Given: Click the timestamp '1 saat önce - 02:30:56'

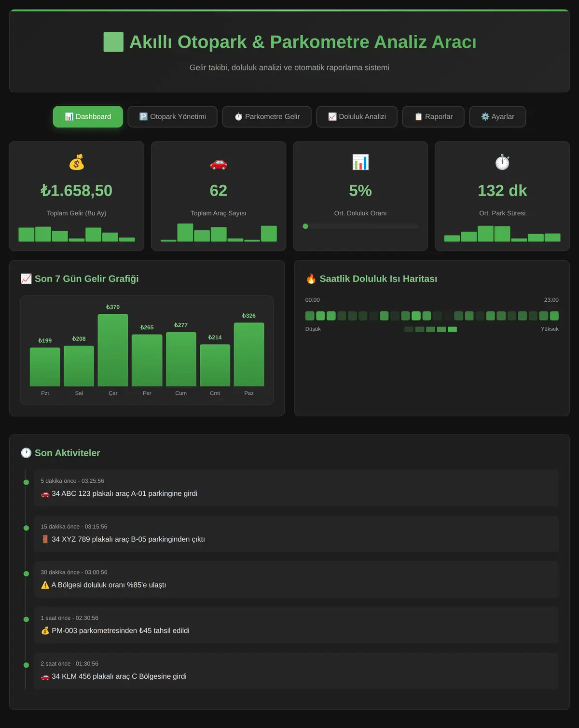Looking at the screenshot, I should pos(69,618).
